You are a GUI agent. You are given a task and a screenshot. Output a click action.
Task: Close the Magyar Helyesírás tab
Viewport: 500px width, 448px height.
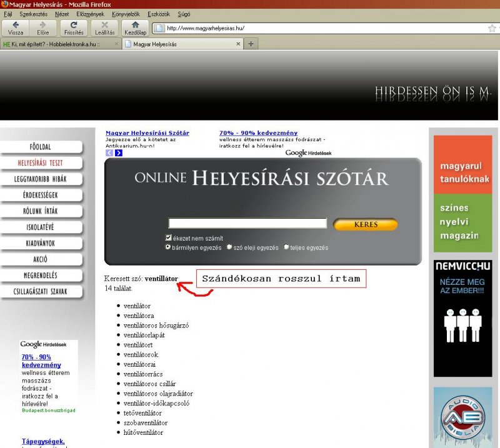tap(238, 44)
